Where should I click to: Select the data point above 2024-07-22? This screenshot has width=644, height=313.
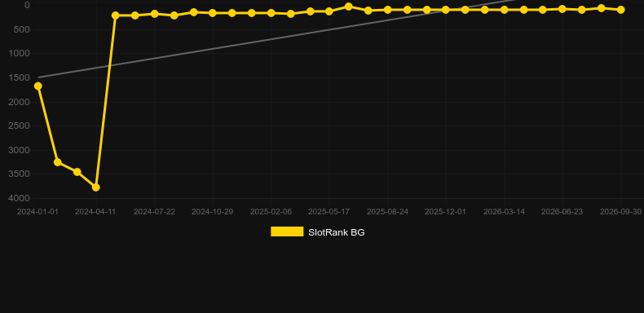pyautogui.click(x=154, y=14)
